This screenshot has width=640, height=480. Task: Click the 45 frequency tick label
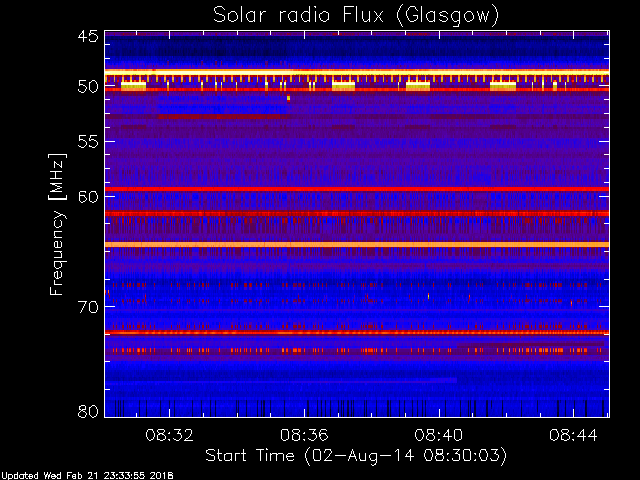click(x=88, y=36)
